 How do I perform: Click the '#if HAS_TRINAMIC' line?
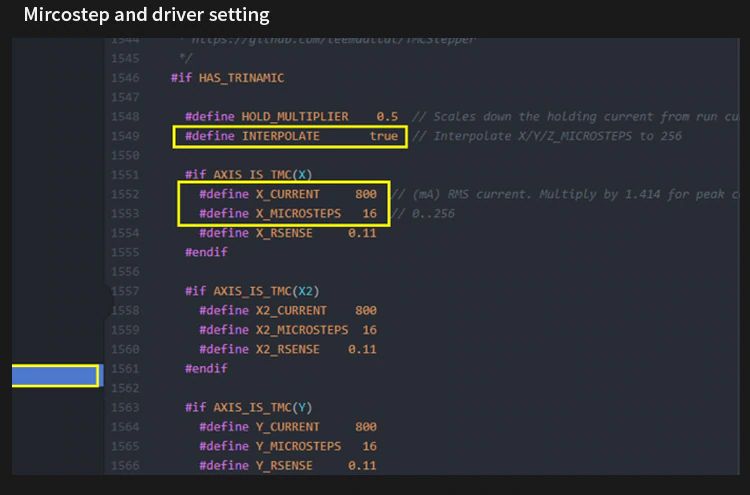pos(228,78)
